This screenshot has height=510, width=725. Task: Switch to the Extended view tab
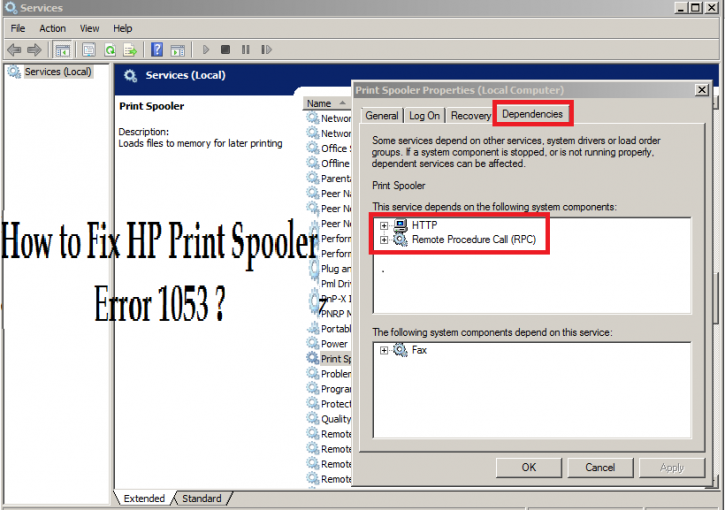point(144,498)
